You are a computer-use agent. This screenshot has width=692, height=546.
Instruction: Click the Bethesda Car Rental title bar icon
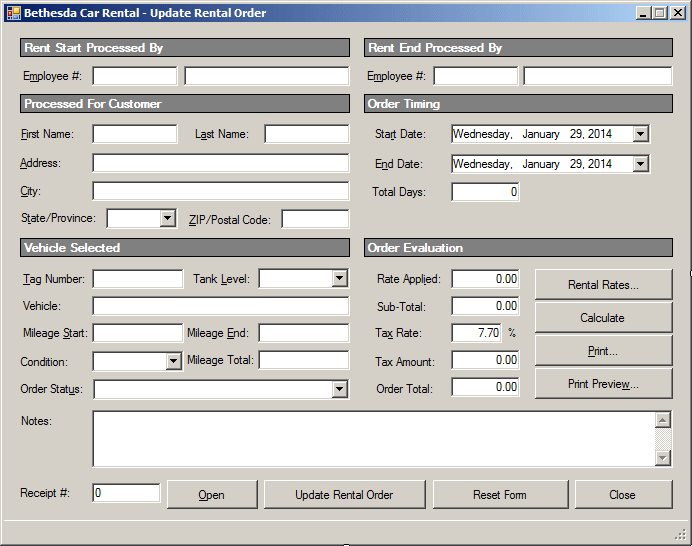click(x=14, y=13)
